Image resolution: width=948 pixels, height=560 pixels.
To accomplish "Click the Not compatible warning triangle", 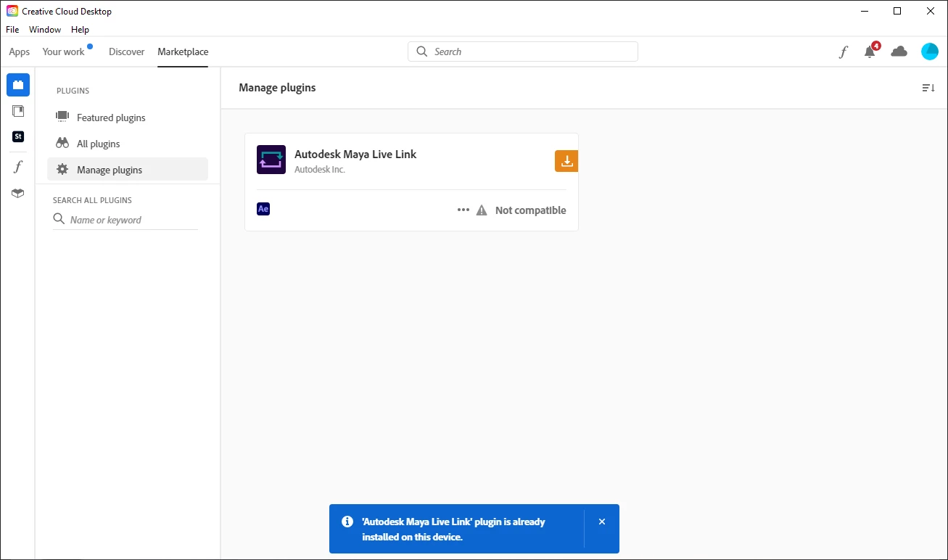I will coord(482,210).
